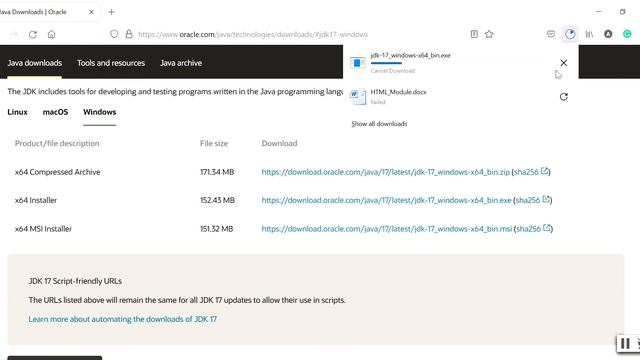Click the x64 Installer label
Viewport: 640px width, 360px height.
pos(36,200)
